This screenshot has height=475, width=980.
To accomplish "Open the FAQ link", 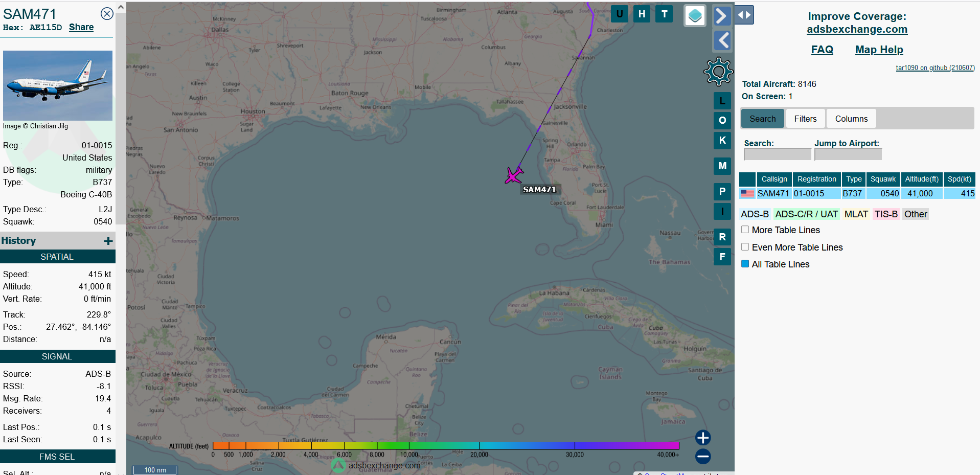I will 822,50.
